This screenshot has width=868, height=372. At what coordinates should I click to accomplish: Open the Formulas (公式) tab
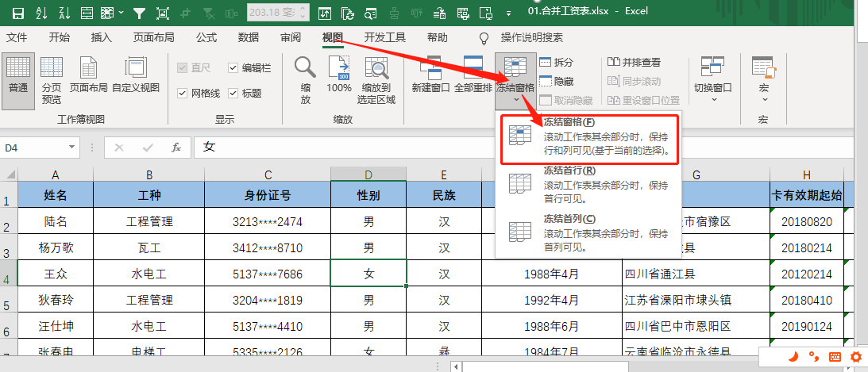click(x=206, y=37)
